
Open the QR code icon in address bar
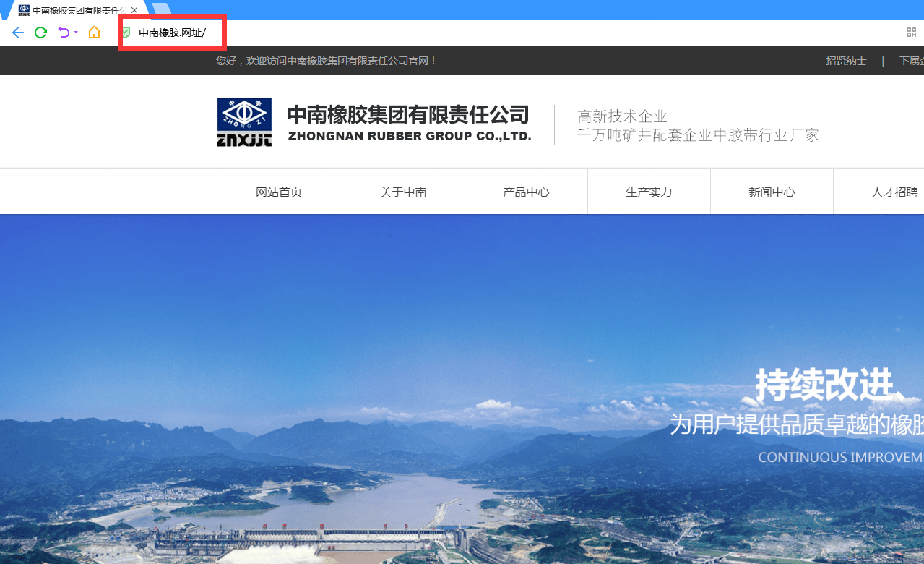(912, 33)
